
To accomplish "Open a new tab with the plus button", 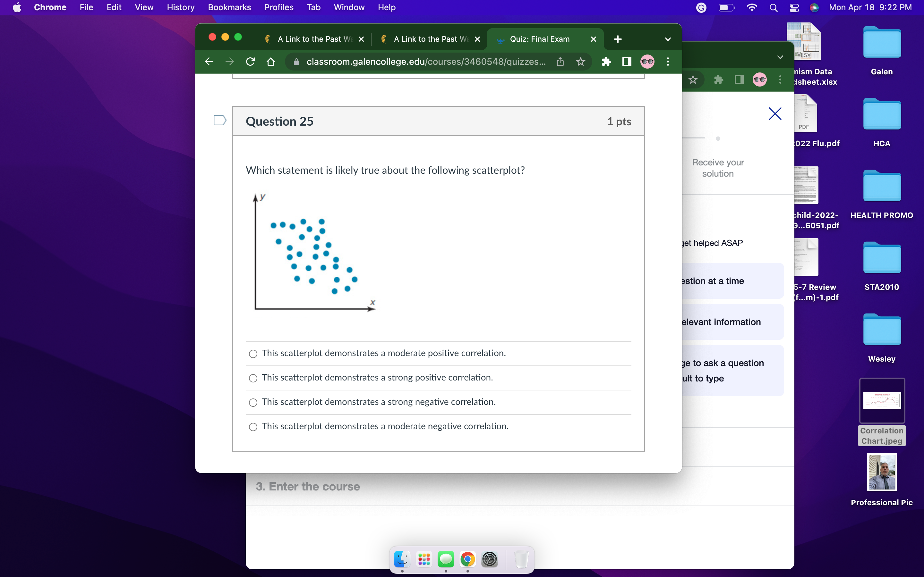I will point(617,38).
